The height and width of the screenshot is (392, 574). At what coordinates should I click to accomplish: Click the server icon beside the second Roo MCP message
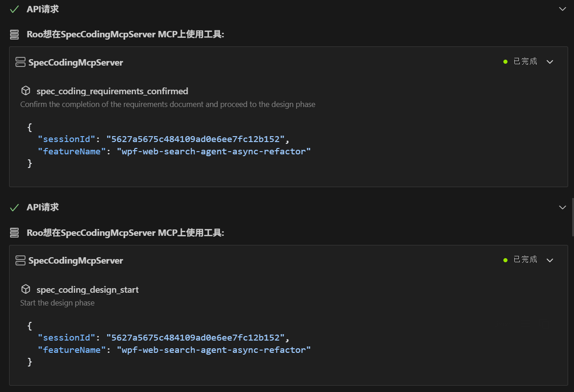point(14,233)
